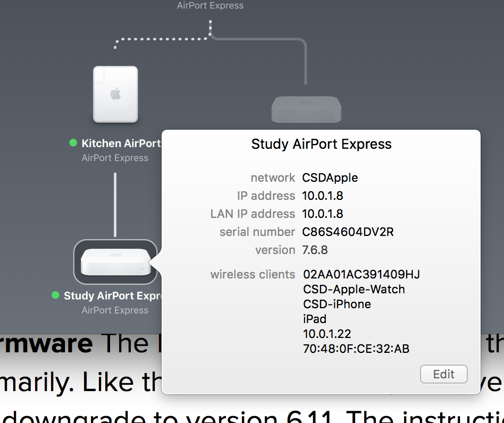Click the Study AirPort Expr label
Screen dimensions: 504x423
pyautogui.click(x=113, y=295)
